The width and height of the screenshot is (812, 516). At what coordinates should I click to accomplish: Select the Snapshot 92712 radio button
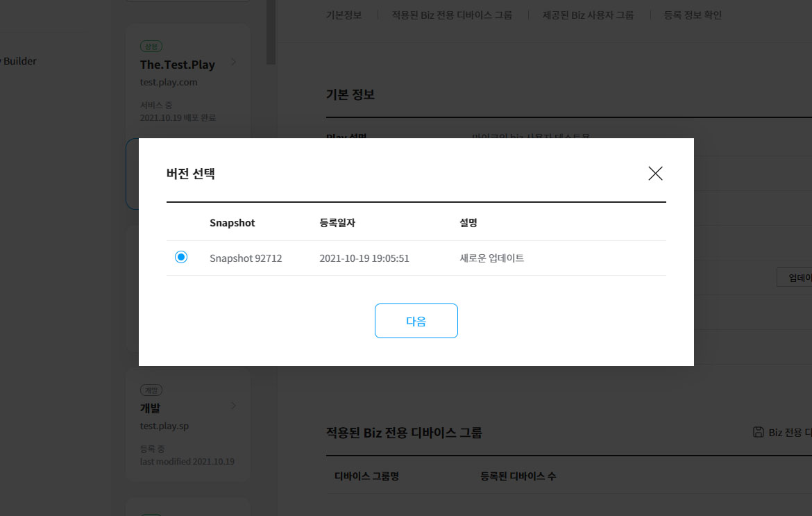tap(181, 258)
